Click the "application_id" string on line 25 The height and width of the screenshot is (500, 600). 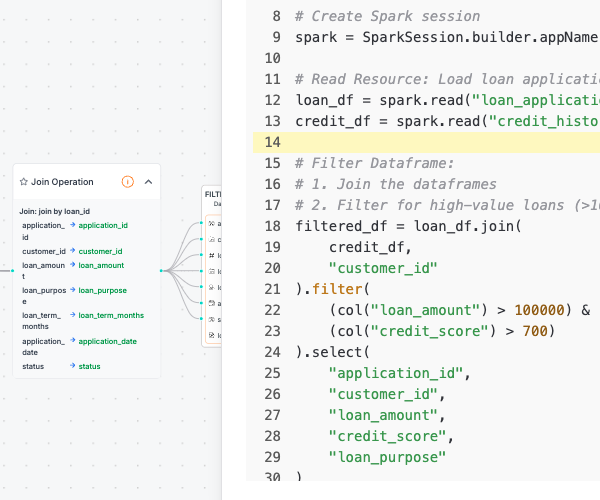click(396, 373)
